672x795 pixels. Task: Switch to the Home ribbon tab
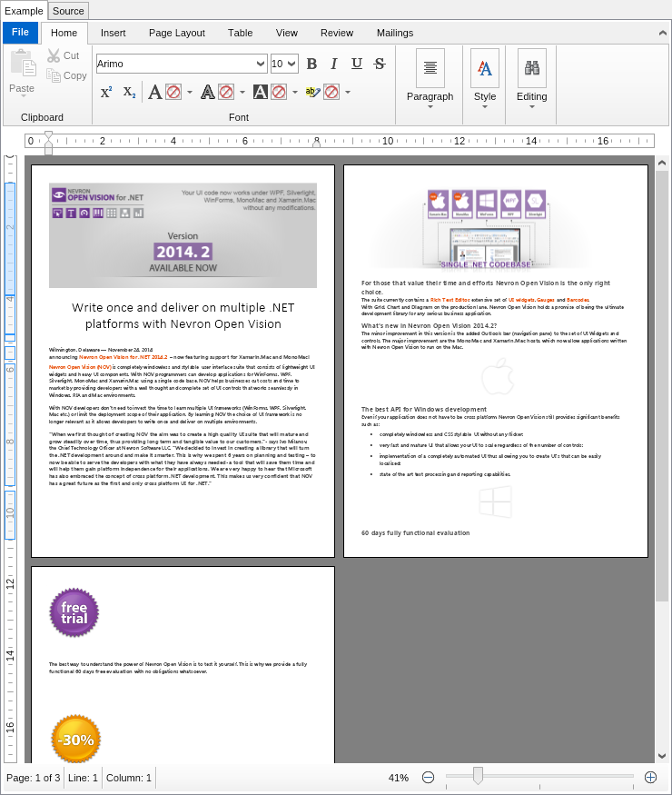pos(64,33)
